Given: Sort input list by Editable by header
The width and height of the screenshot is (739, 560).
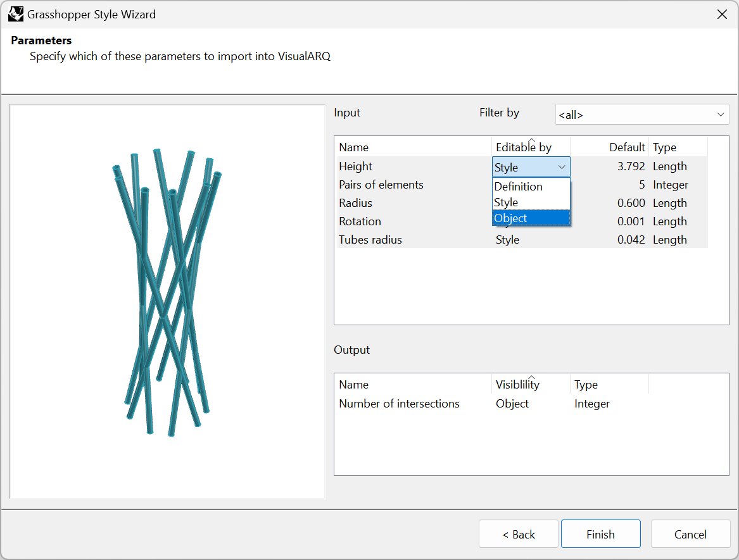Looking at the screenshot, I should click(531, 147).
